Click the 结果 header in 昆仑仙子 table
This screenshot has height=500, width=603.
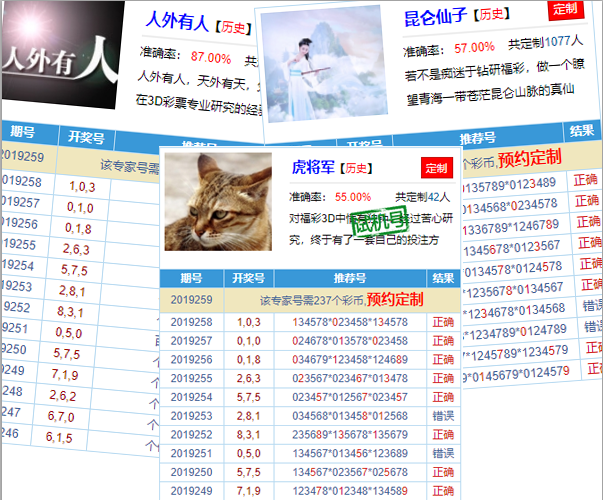pyautogui.click(x=582, y=131)
